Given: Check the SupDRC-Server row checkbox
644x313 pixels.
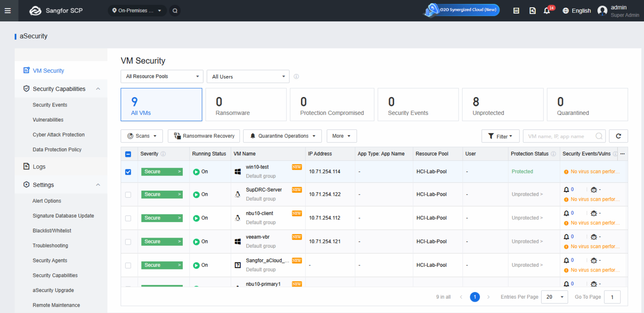Looking at the screenshot, I should (x=128, y=195).
